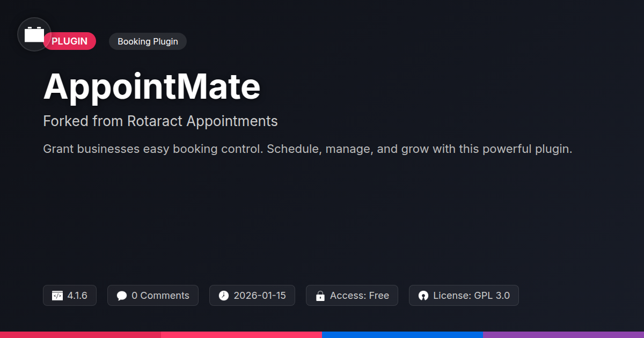
Task: Open the 4.1.6 version badge
Action: pyautogui.click(x=70, y=296)
